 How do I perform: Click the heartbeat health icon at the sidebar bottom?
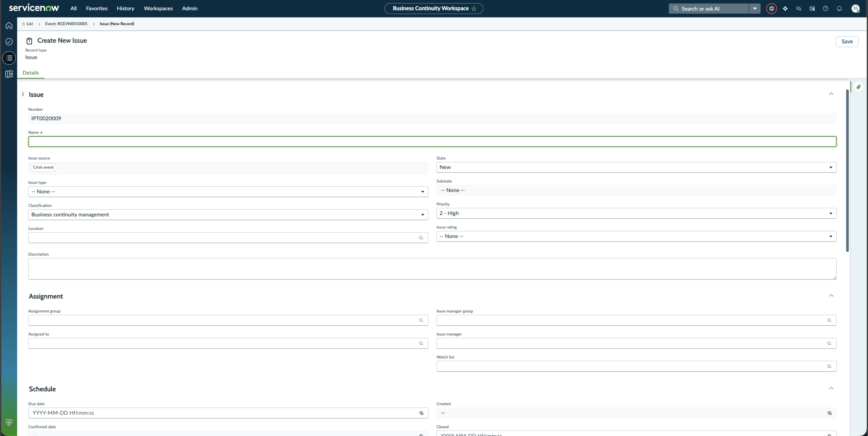(x=9, y=423)
